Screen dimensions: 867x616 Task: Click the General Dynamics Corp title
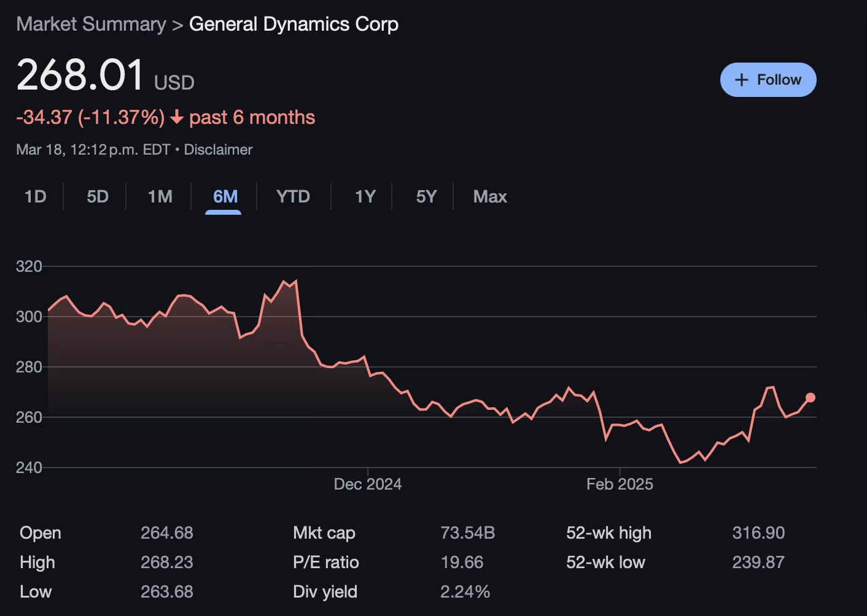point(294,24)
